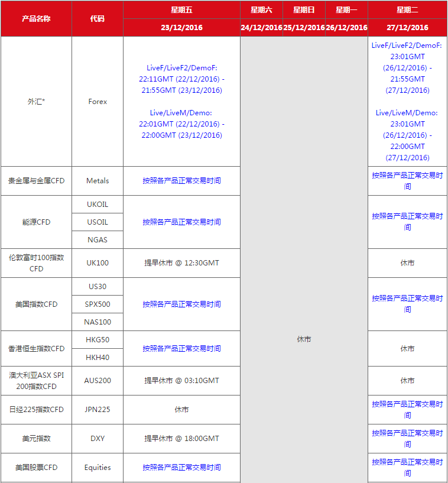Click Friday Live/LiveM/Demo 22:01GMT Forex hours
The image size is (448, 483).
[x=181, y=124]
